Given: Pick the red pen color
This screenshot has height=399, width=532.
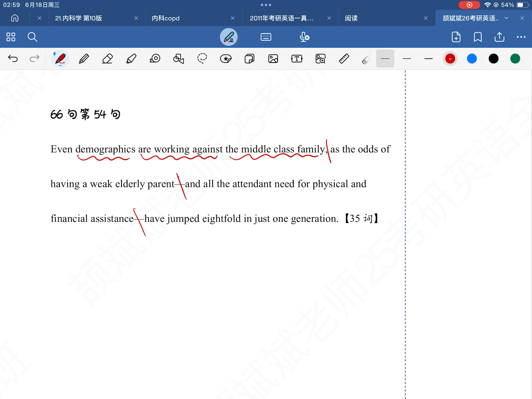Looking at the screenshot, I should coord(450,59).
